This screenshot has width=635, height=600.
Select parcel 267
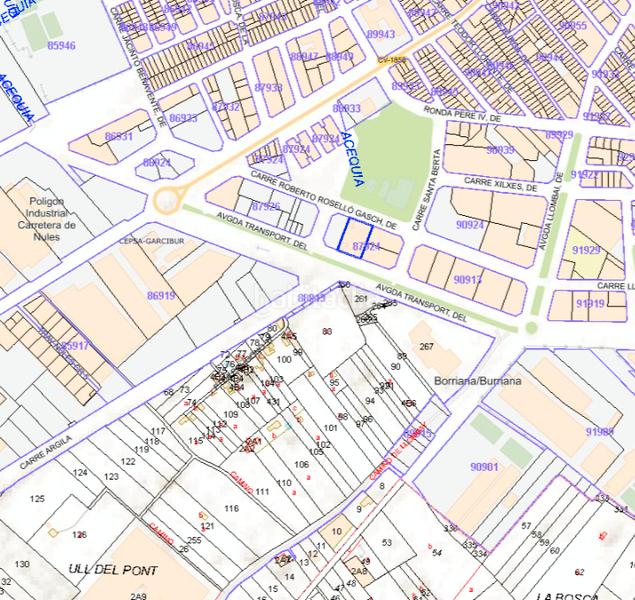[427, 347]
